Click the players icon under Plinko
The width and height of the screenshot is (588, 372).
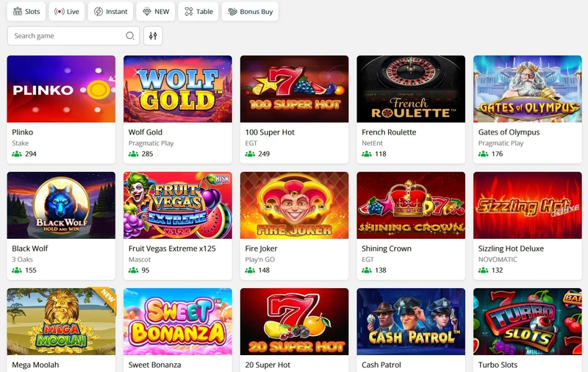coord(17,154)
